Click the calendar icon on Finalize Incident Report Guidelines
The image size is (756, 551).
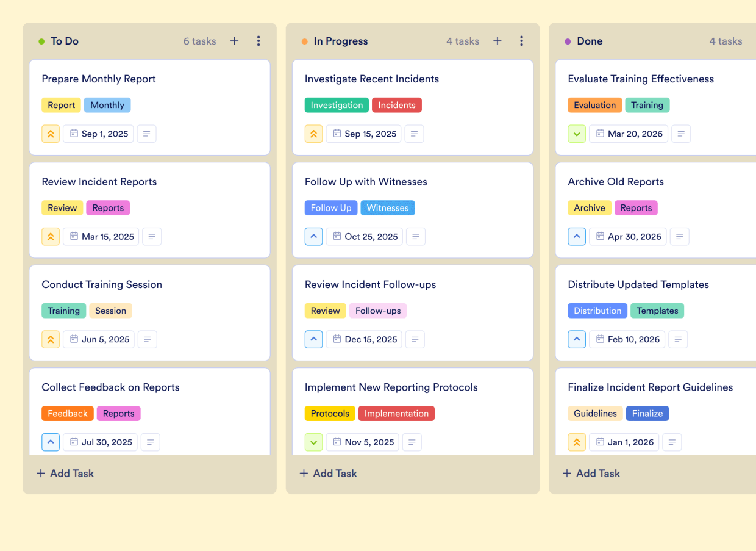(x=601, y=442)
